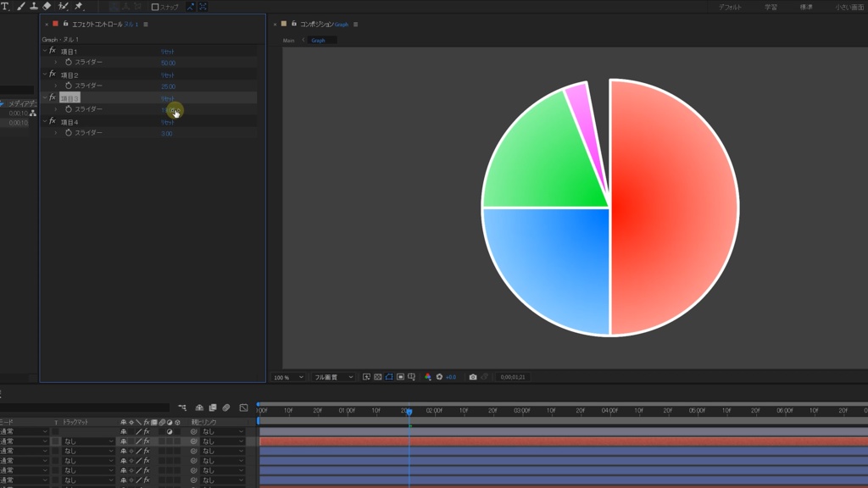Click the 25.00 slider value
Screen dimensions: 868x488
(168, 86)
